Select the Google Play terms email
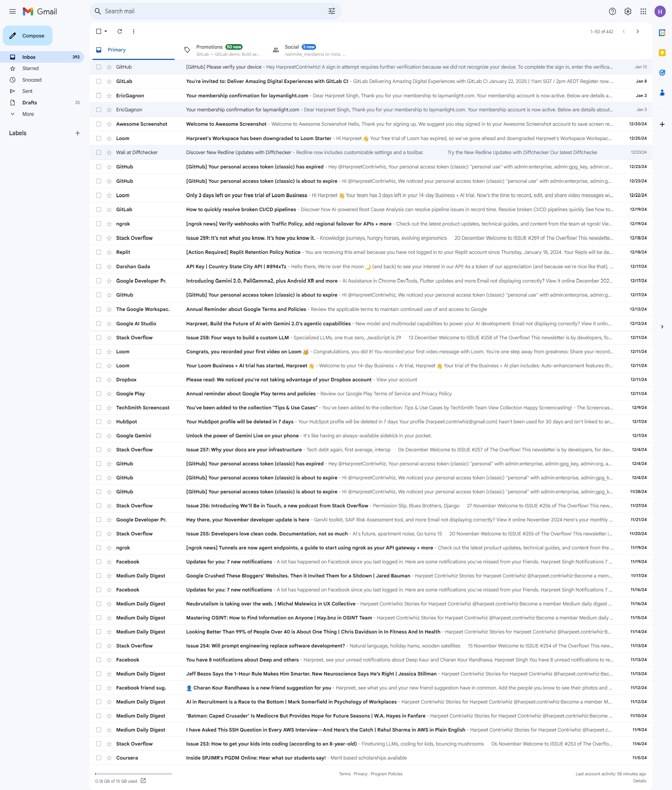Image resolution: width=672 pixels, height=790 pixels. pyautogui.click(x=99, y=394)
